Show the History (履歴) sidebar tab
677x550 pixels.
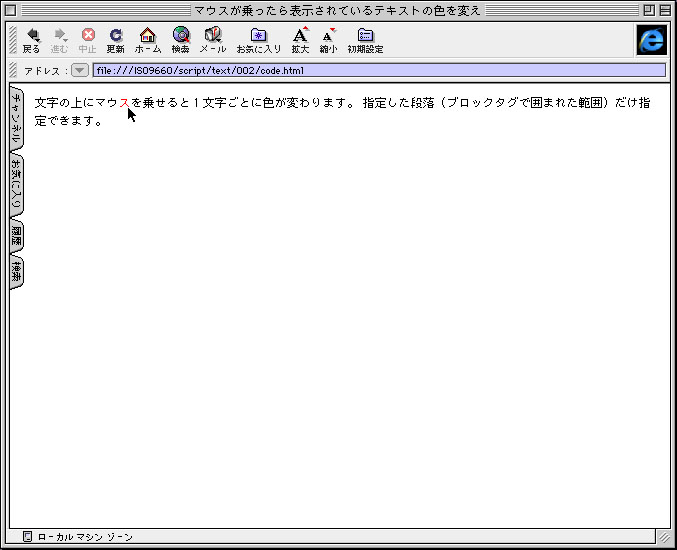pos(16,236)
